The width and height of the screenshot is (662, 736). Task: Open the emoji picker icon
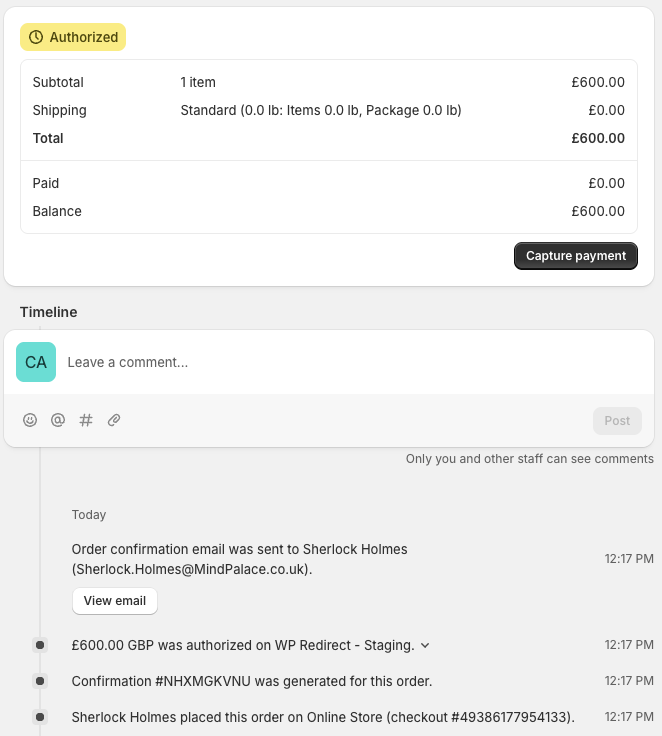coord(30,421)
